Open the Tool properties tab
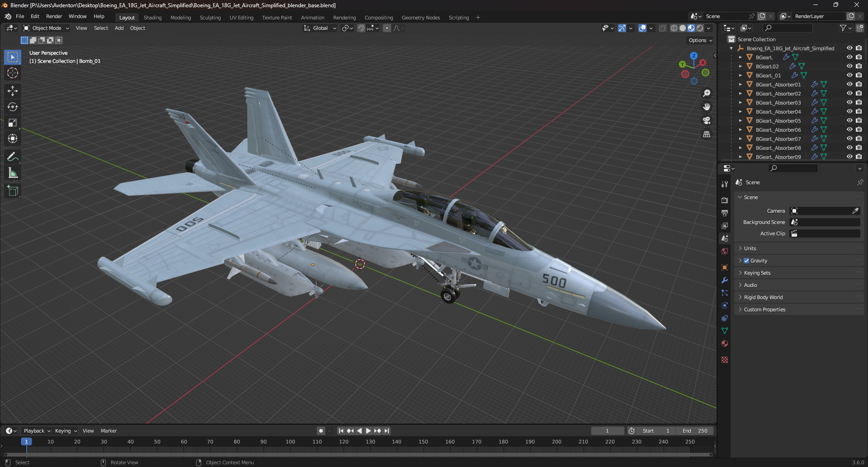This screenshot has height=467, width=868. tap(725, 184)
